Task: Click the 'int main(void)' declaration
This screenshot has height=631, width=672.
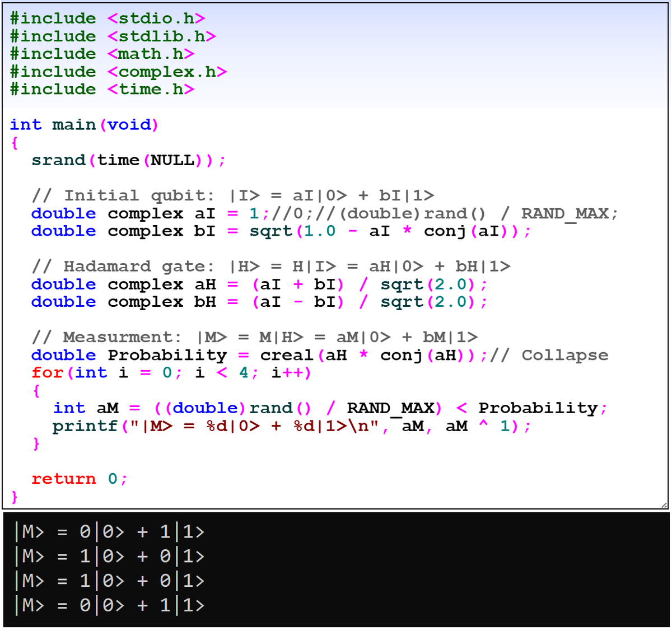Action: pyautogui.click(x=85, y=124)
